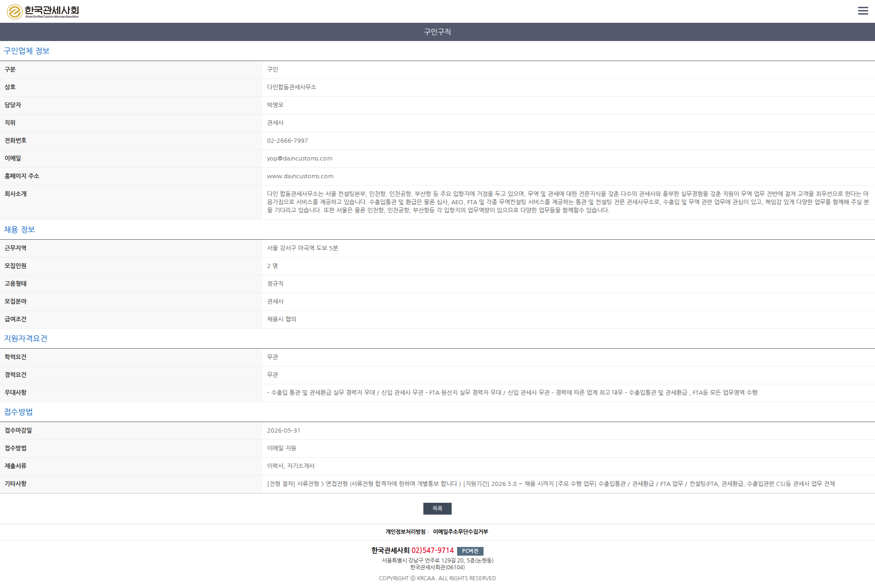Click the company name 다인합동관세사무소
The width and height of the screenshot is (875, 588).
point(291,87)
